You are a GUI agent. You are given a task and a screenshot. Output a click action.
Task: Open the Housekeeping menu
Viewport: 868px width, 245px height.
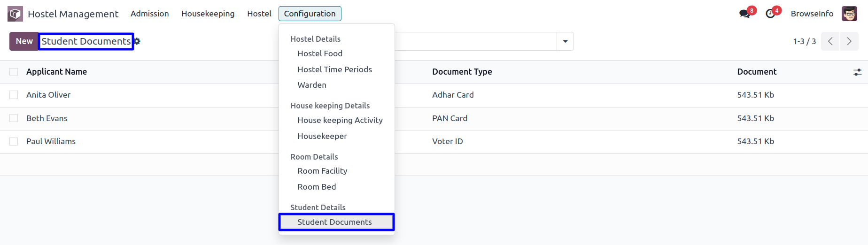coord(208,14)
